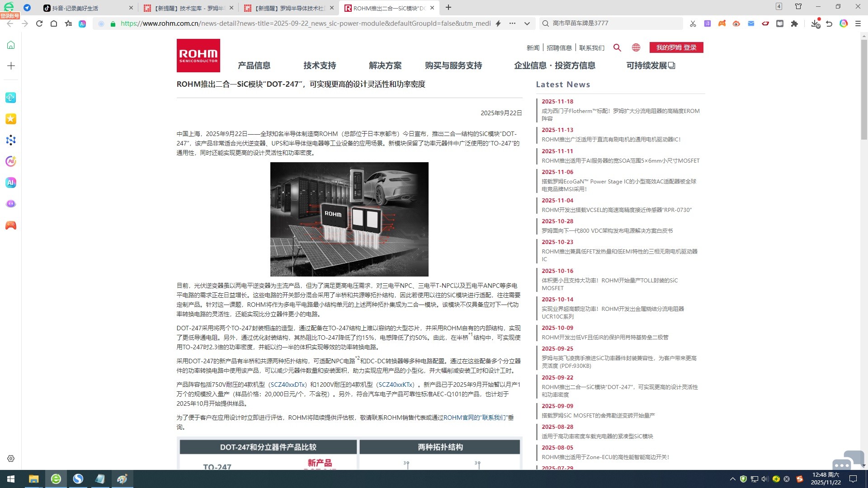
Task: Click the sidebar home icon
Action: pyautogui.click(x=11, y=45)
